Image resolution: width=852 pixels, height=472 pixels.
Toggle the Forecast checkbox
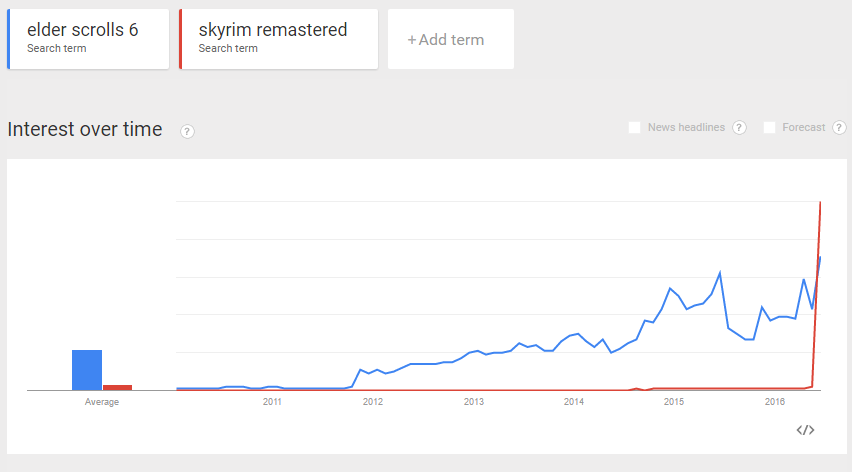click(x=769, y=127)
